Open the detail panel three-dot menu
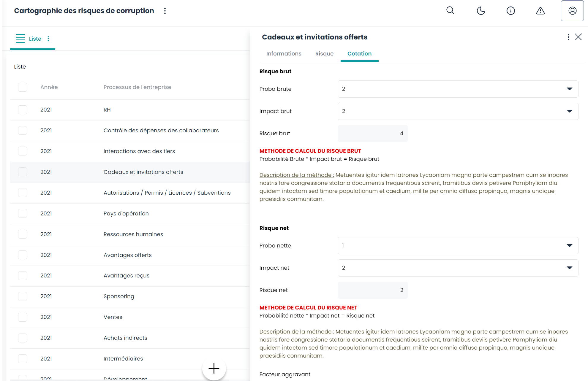 568,37
